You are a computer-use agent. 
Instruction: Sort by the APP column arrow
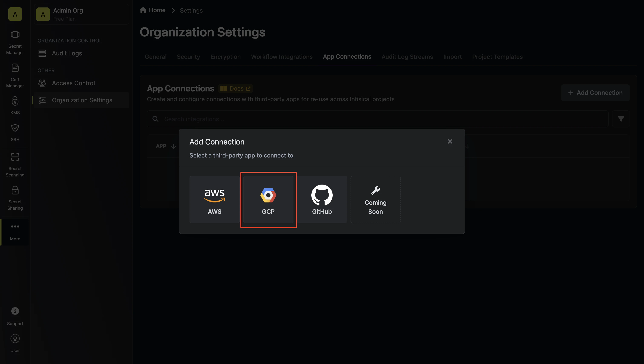(174, 146)
